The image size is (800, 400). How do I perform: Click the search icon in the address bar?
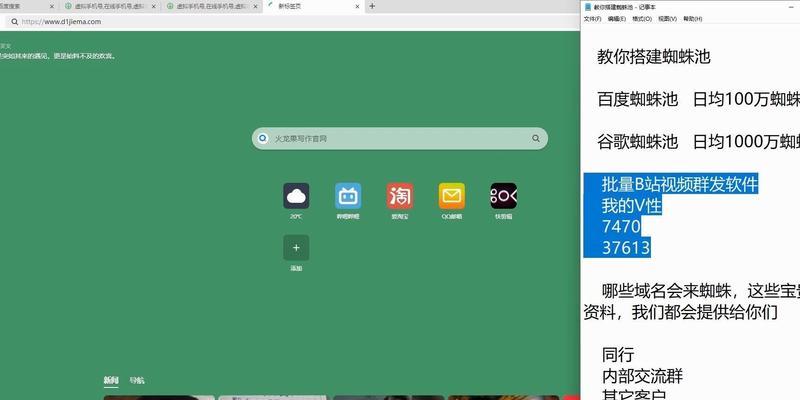point(14,22)
